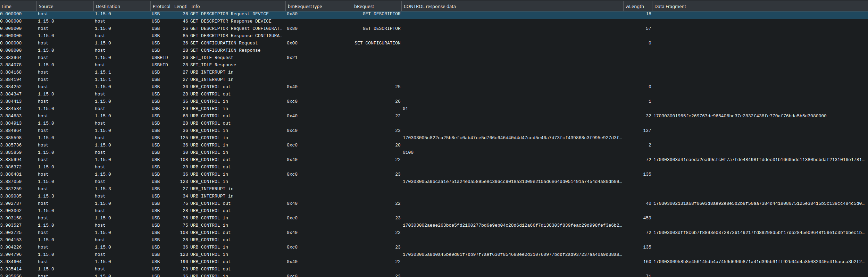868x277 pixels.
Task: Click the length value 125
Action: click(x=184, y=138)
